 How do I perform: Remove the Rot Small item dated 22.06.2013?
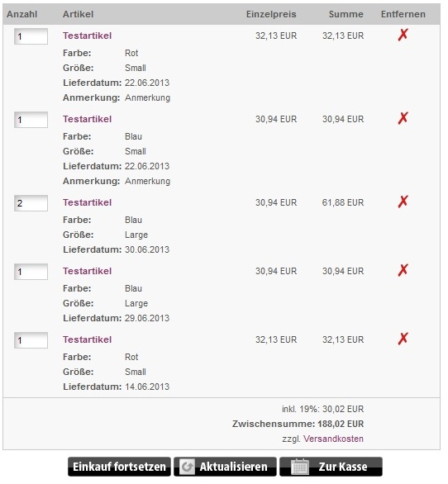(403, 35)
